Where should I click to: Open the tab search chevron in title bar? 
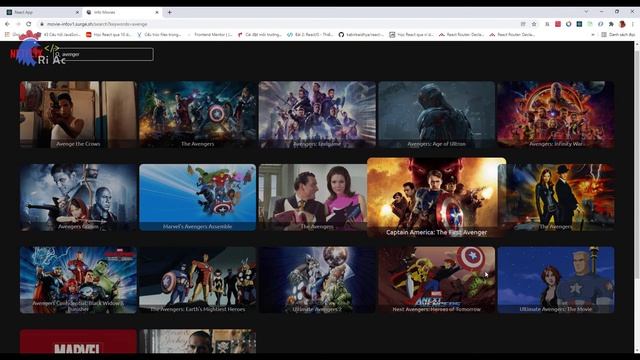tap(586, 12)
